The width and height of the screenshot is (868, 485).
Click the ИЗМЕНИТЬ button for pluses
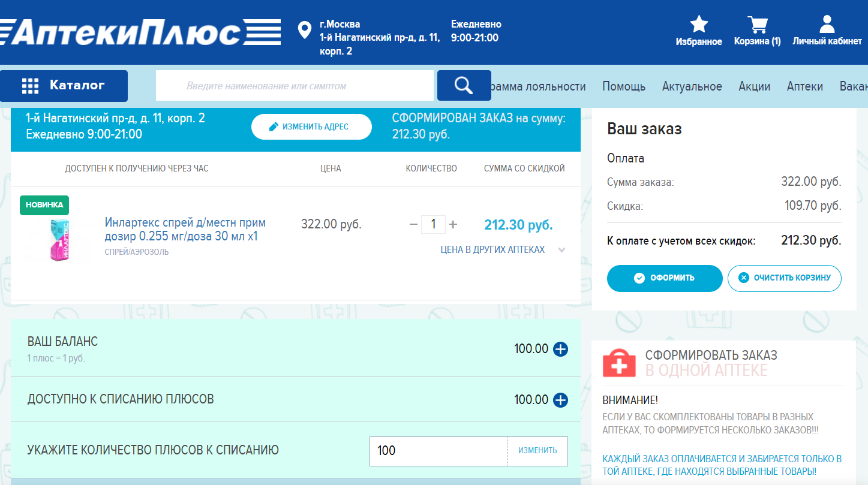coord(537,451)
